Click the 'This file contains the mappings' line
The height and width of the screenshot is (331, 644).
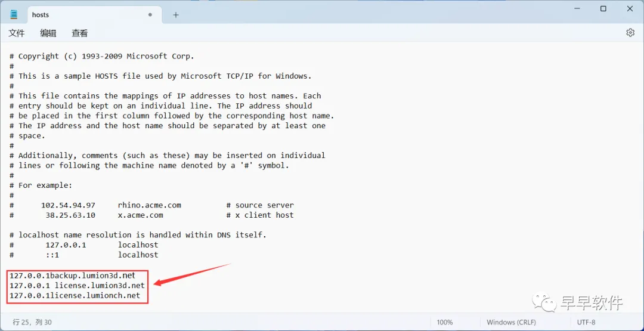(165, 95)
